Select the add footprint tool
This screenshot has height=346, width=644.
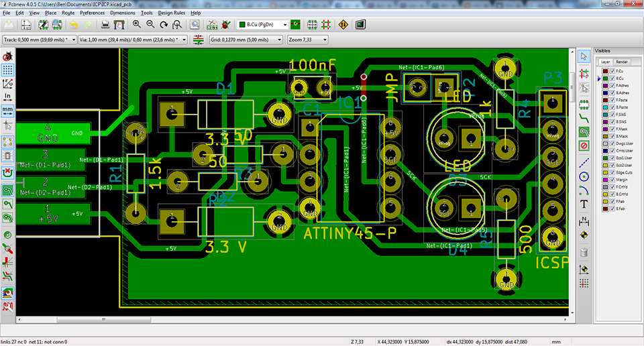point(584,104)
